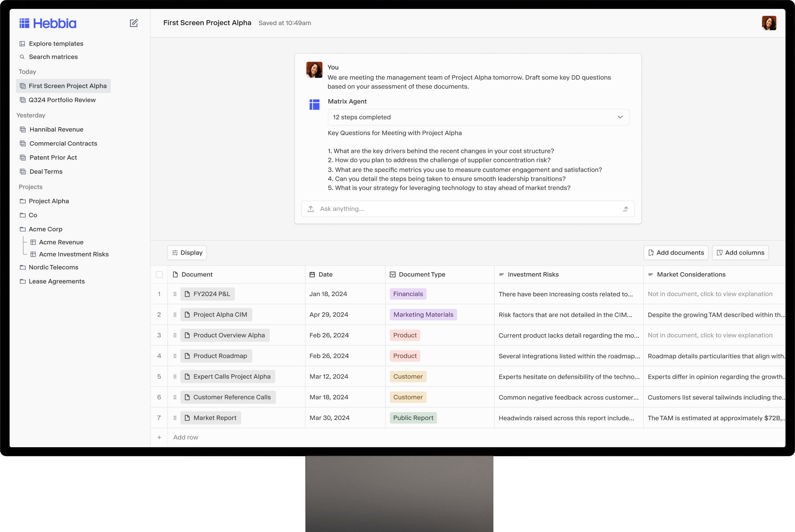Click the Add documents button
This screenshot has width=795, height=532.
click(x=675, y=253)
